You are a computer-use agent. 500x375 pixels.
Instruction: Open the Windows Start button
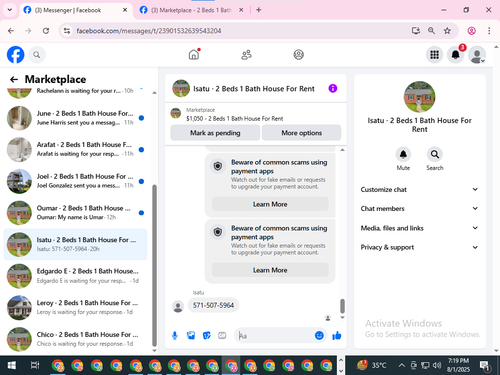point(11,365)
